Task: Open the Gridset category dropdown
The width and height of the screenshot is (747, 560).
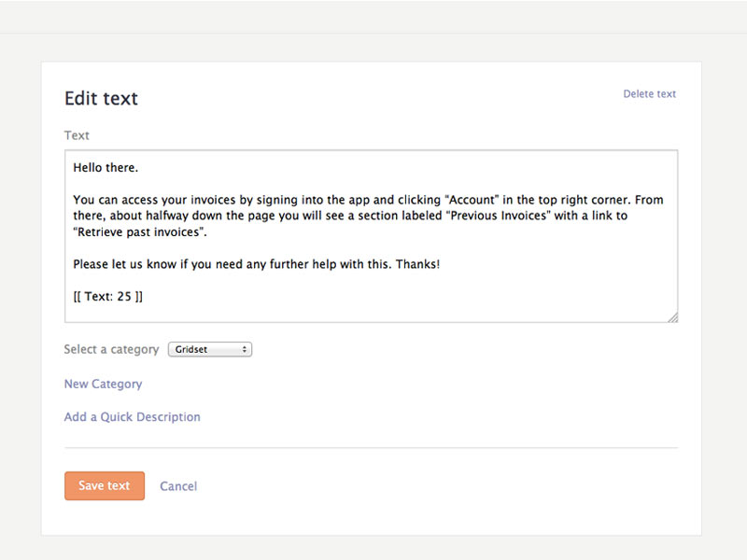Action: pyautogui.click(x=209, y=349)
